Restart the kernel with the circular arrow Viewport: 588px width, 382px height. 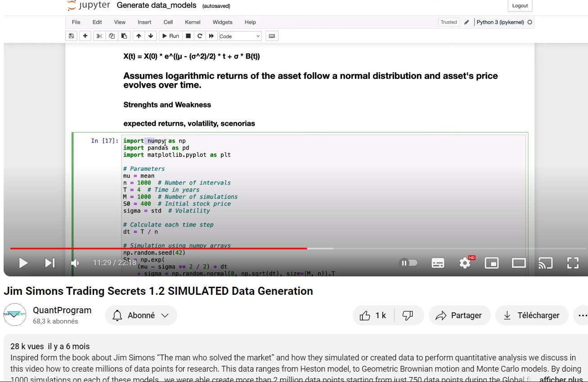(200, 36)
